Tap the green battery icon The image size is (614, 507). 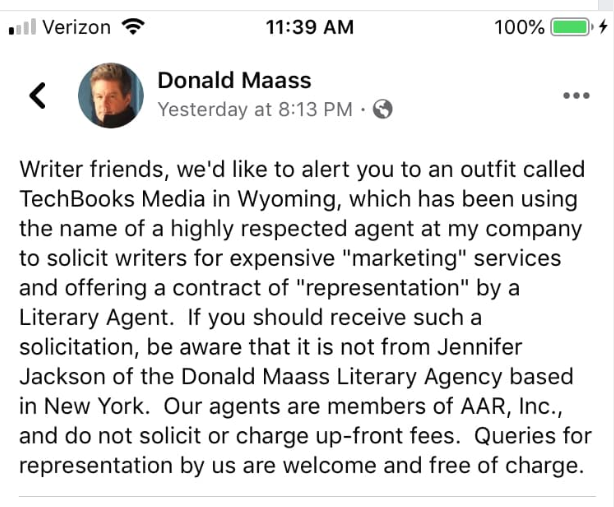click(572, 27)
